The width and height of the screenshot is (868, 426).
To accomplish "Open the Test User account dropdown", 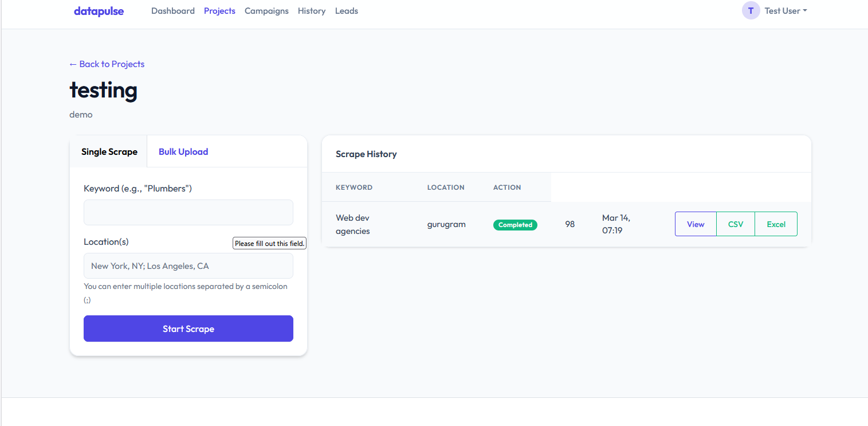I will pyautogui.click(x=785, y=10).
